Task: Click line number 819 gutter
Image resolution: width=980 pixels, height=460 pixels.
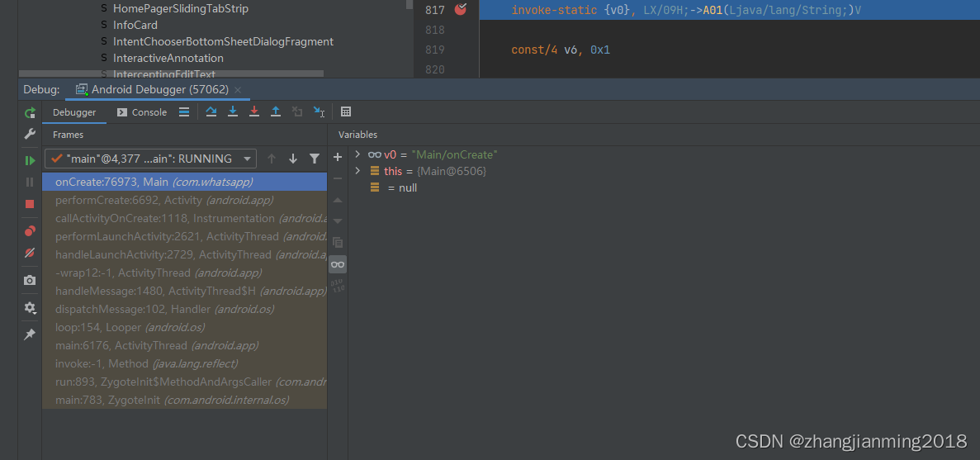Action: pyautogui.click(x=434, y=50)
